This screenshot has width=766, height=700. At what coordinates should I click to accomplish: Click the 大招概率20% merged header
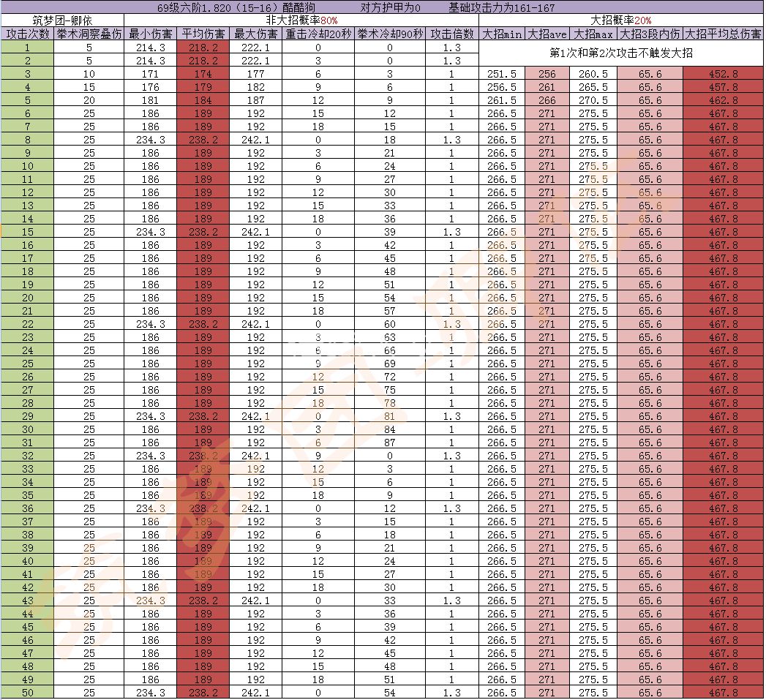[620, 20]
